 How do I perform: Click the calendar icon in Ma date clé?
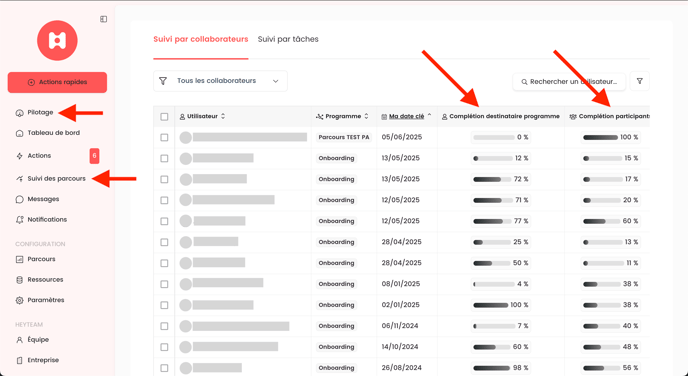click(384, 117)
